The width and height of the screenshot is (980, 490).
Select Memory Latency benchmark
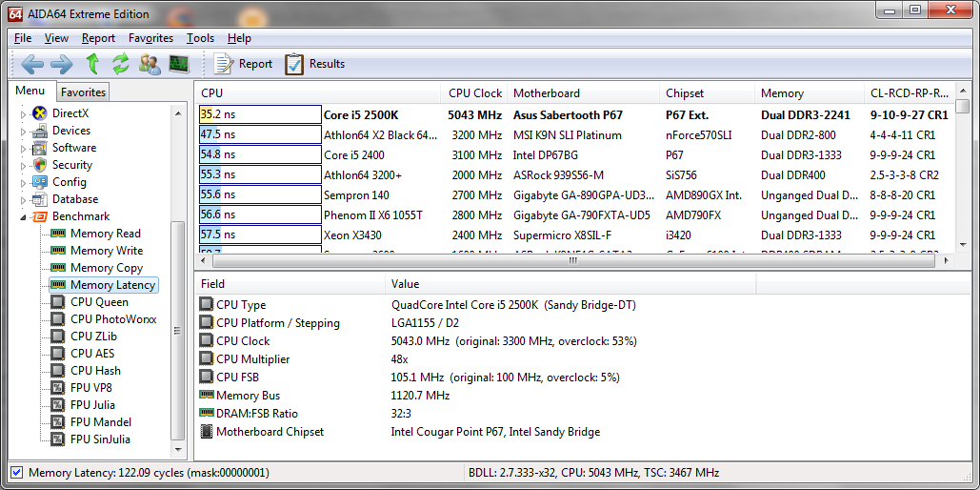[x=103, y=285]
